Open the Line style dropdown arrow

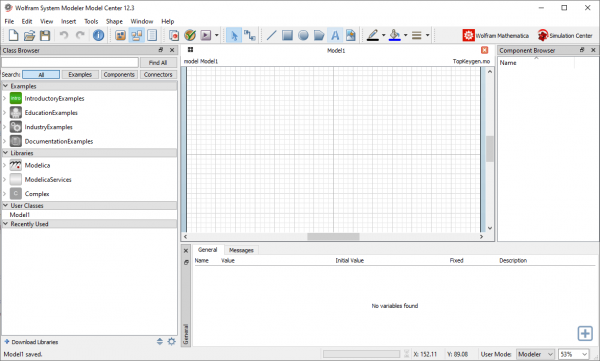pos(427,36)
